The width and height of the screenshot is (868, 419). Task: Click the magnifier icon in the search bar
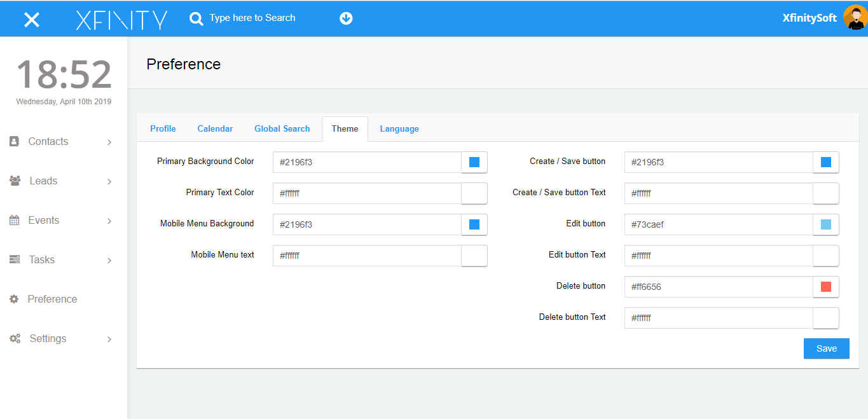(196, 18)
